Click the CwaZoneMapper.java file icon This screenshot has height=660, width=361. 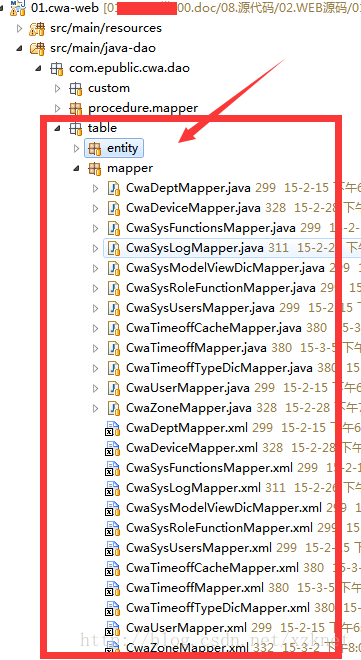click(x=114, y=408)
